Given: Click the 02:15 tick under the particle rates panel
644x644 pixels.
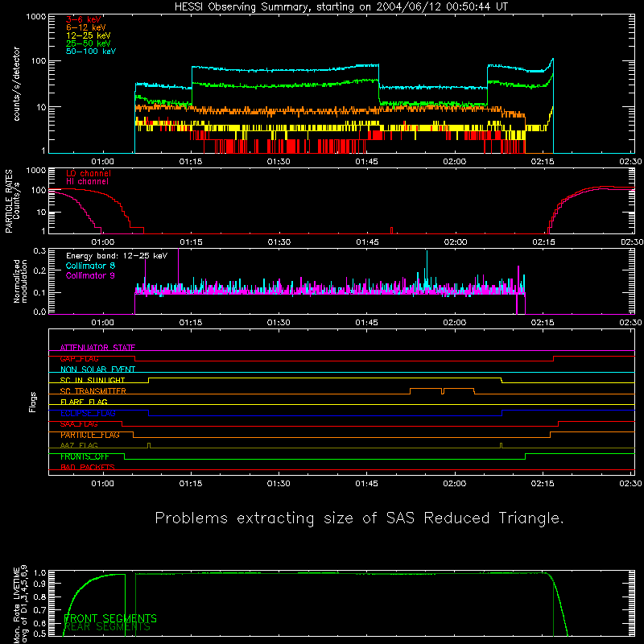Looking at the screenshot, I should [543, 242].
